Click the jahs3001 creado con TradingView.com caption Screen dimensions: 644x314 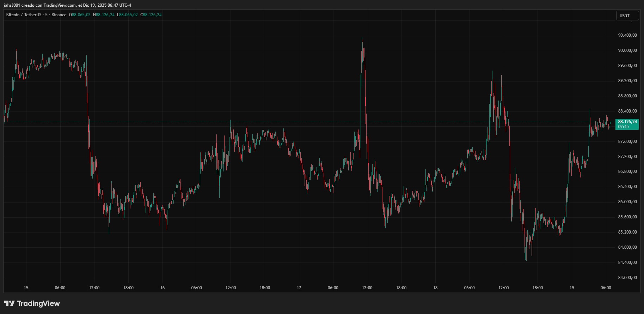[67, 5]
